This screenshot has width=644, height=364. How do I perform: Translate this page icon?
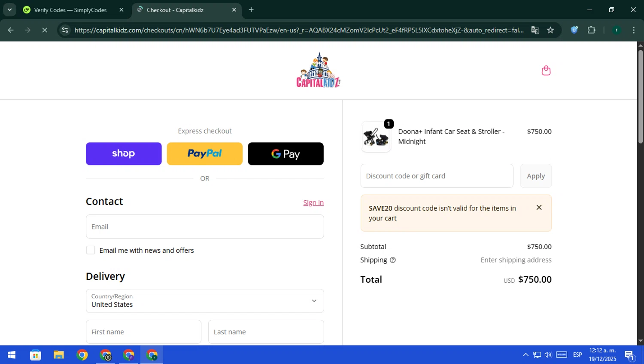[x=535, y=30]
